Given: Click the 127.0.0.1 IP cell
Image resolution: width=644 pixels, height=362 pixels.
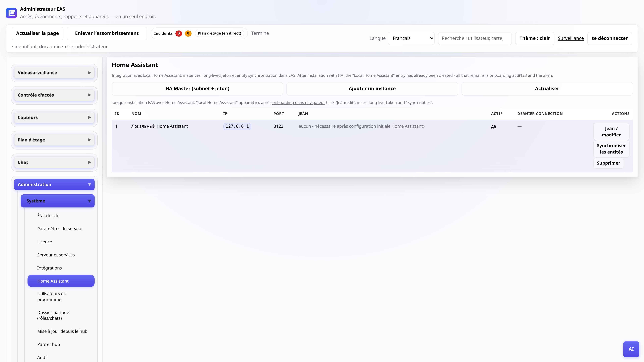Looking at the screenshot, I should (x=237, y=126).
